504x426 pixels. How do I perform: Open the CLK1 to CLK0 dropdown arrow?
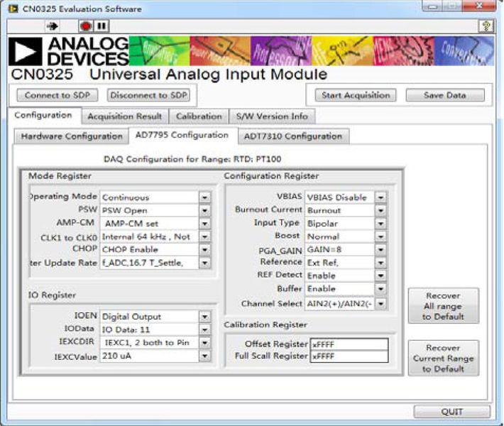(204, 237)
